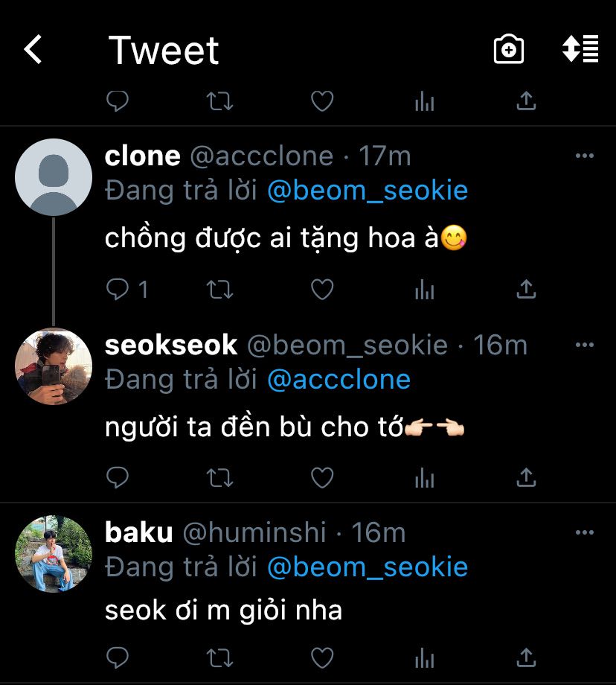Open the camera add-media icon
Viewport: 616px width, 685px height.
point(509,50)
